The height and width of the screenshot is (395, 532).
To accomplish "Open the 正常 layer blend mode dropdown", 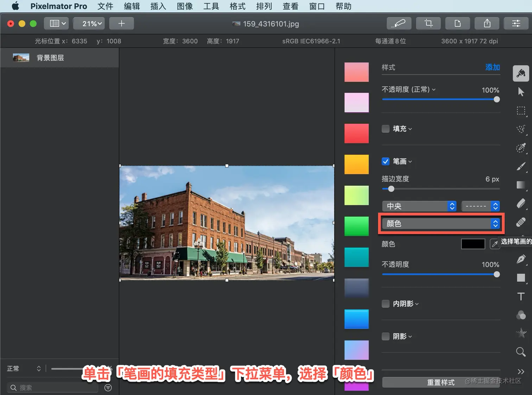I will (x=24, y=369).
